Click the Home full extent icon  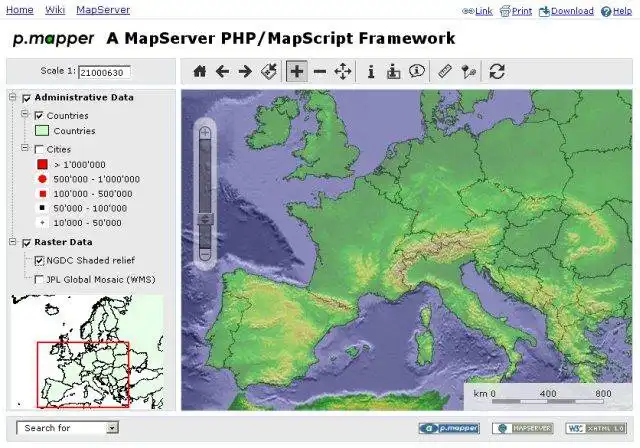point(200,71)
